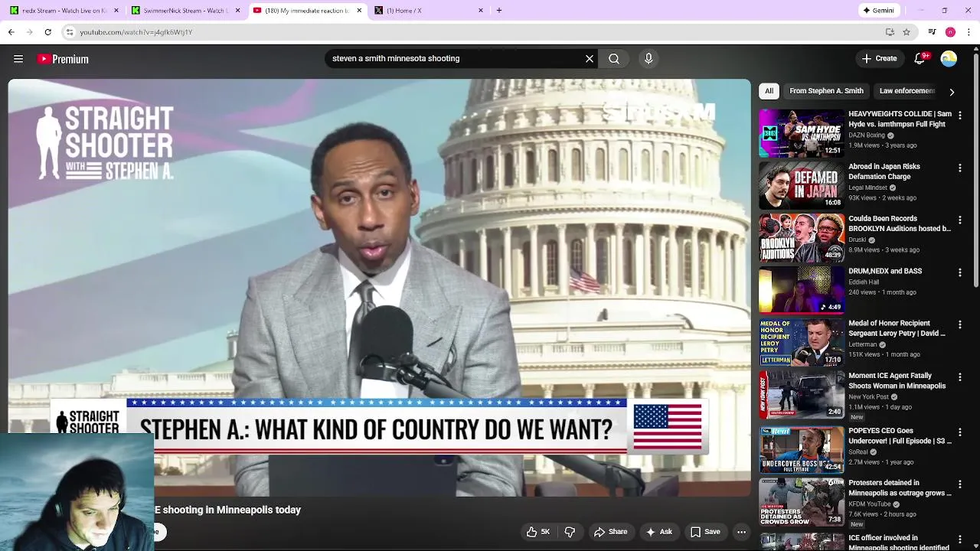More options for Coulda Been Records video

[960, 220]
